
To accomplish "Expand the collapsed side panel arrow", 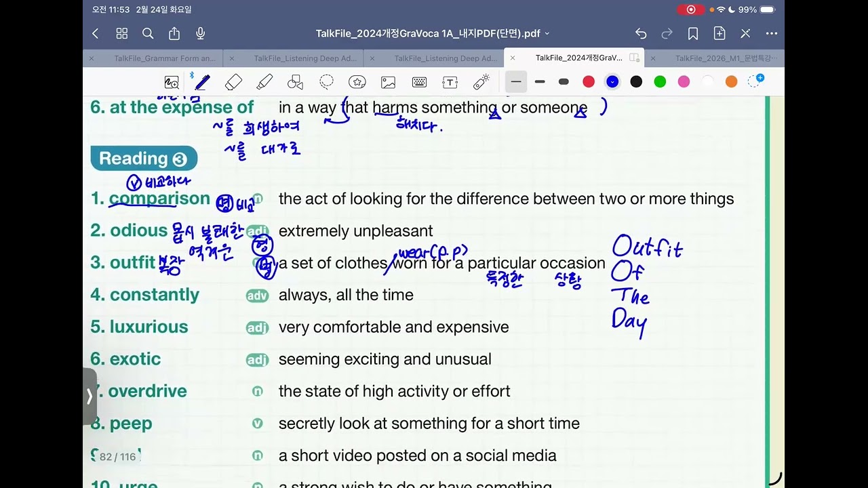I will [x=90, y=396].
